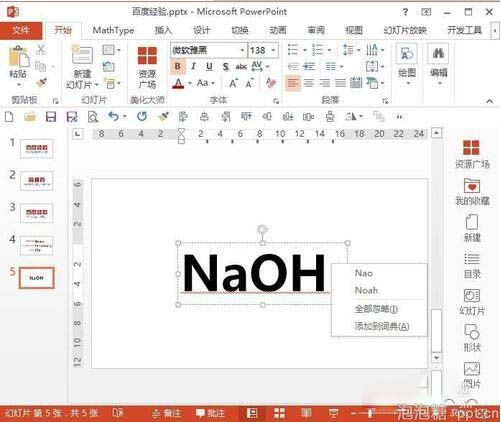Click the Undo arrow icon
The image size is (501, 422).
114,117
